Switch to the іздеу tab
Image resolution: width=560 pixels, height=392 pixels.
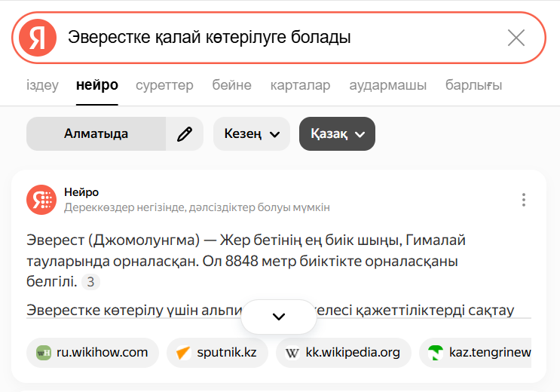tap(42, 85)
